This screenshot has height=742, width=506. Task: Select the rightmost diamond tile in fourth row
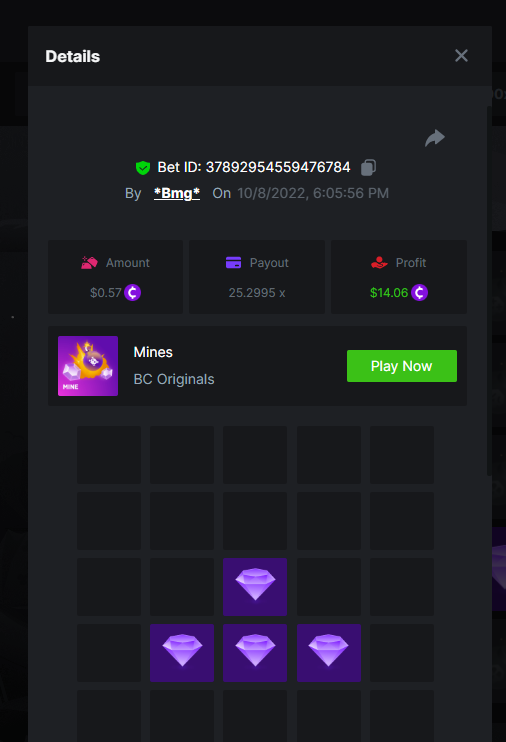[x=328, y=653]
